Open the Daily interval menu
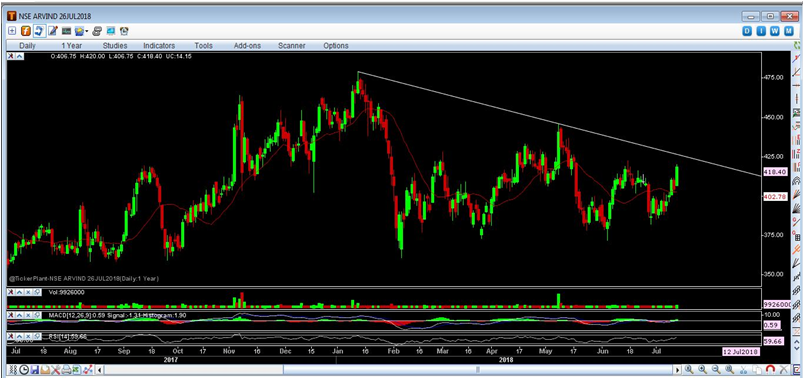The image size is (807, 378). click(27, 46)
